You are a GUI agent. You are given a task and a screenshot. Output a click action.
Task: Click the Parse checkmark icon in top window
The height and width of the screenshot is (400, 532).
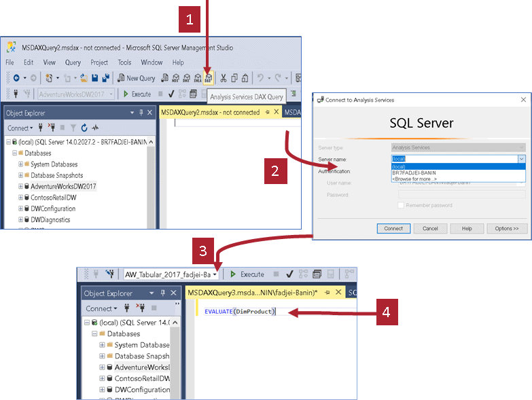pyautogui.click(x=171, y=94)
